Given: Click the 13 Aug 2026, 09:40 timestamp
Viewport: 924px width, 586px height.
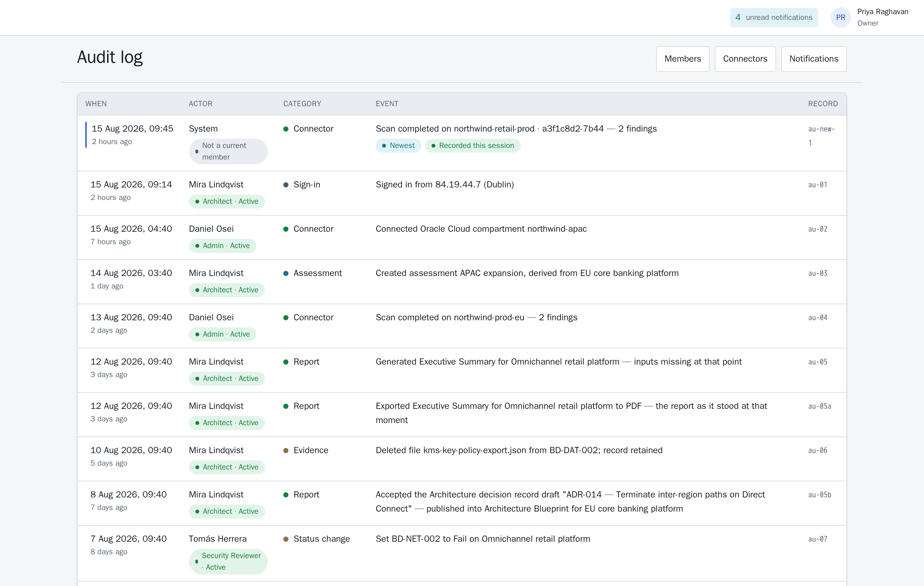Looking at the screenshot, I should tap(131, 317).
